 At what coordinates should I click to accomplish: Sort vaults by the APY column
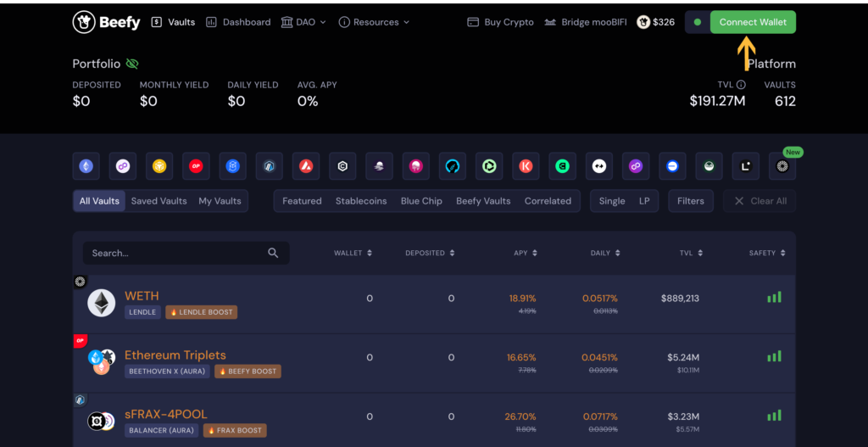click(x=526, y=253)
